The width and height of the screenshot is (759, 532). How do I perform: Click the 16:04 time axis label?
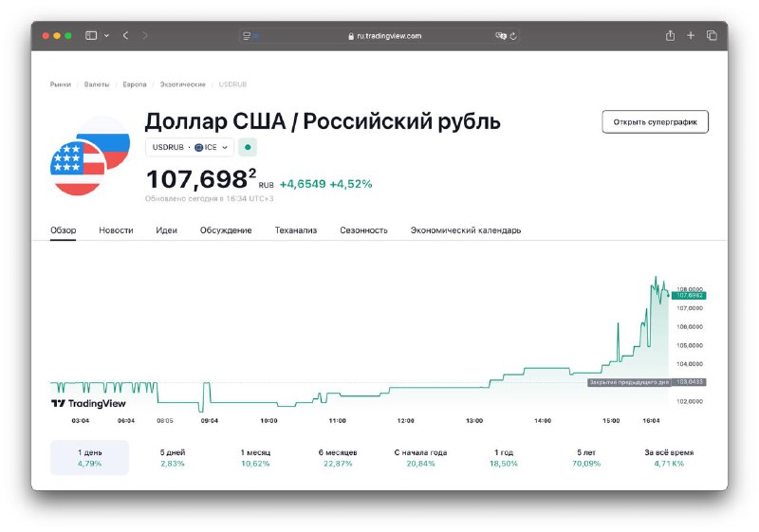(651, 421)
